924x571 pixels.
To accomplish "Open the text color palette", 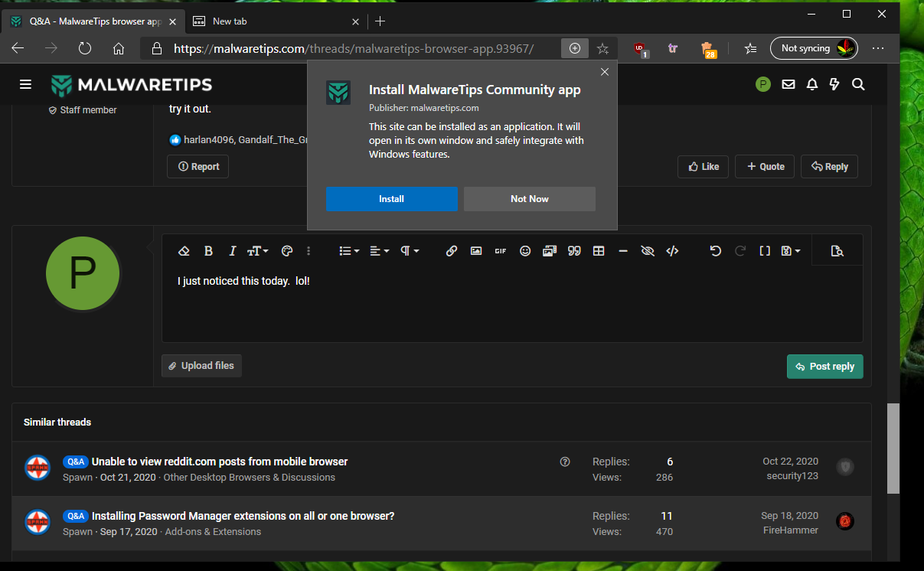I will (x=287, y=251).
